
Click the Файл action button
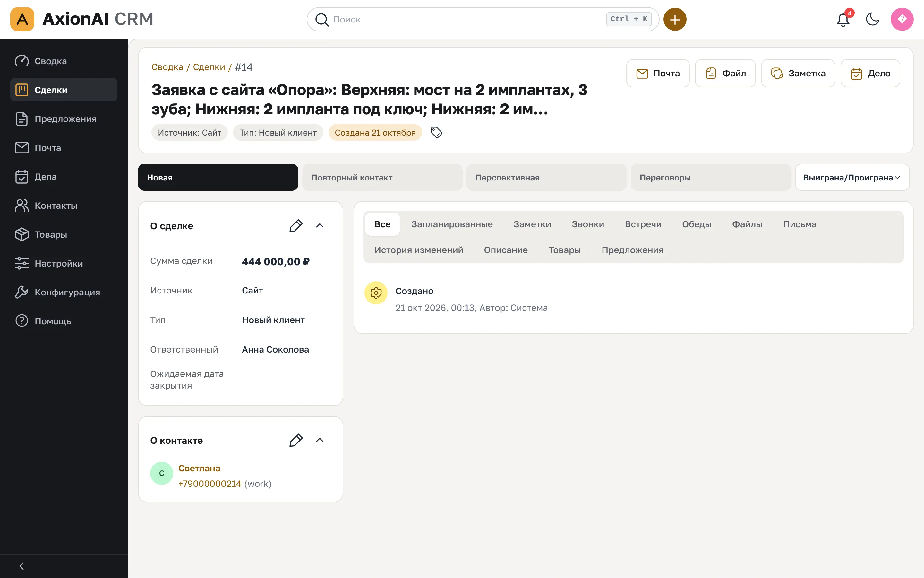point(725,74)
